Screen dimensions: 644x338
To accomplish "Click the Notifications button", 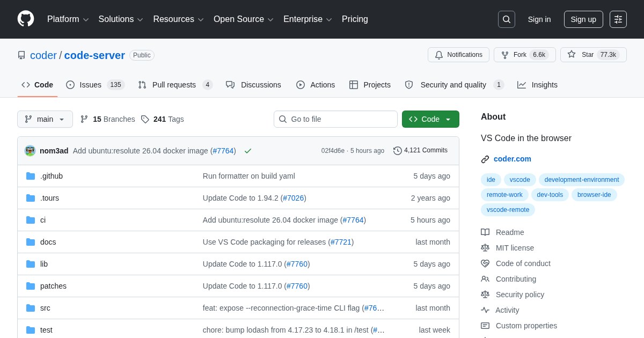I will tap(458, 55).
